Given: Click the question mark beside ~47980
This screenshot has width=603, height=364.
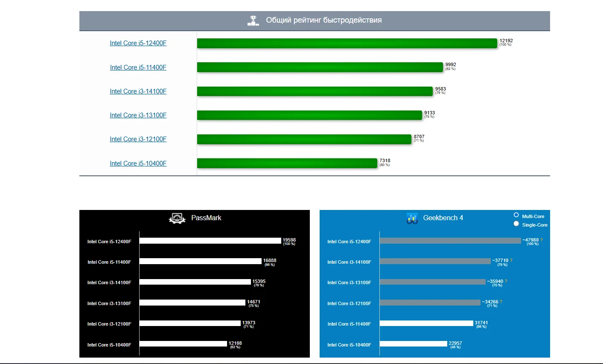Looking at the screenshot, I should coord(542,240).
